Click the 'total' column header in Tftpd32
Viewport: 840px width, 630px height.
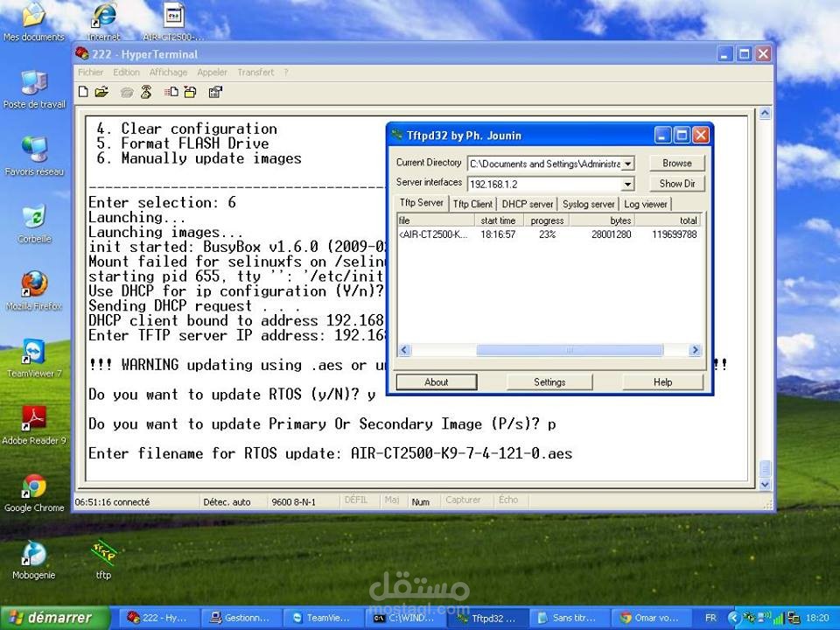(x=668, y=220)
